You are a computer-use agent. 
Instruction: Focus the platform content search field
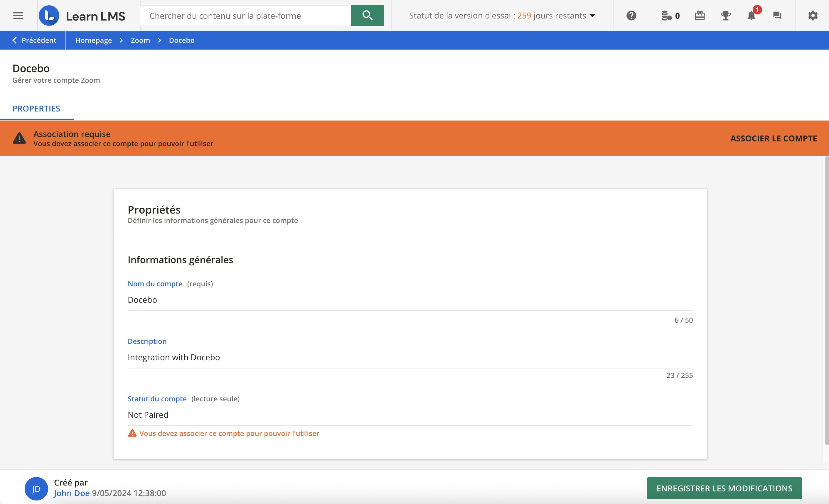tap(246, 16)
